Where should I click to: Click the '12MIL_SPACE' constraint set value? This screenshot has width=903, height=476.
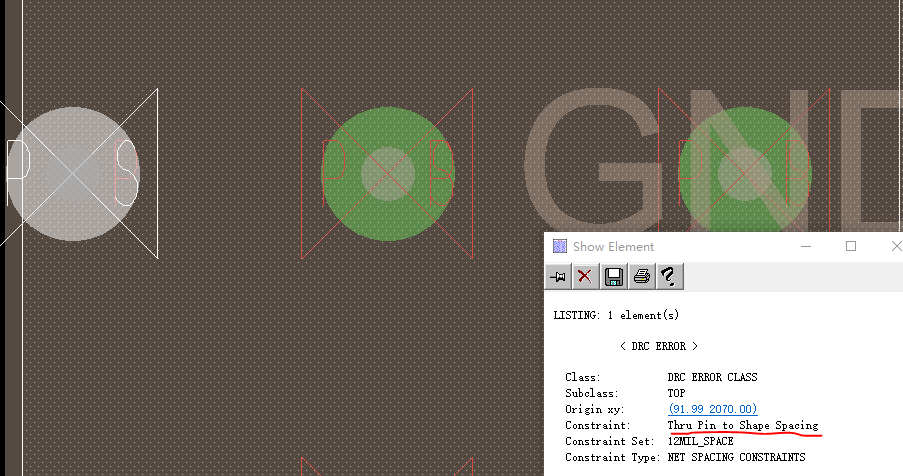(700, 441)
